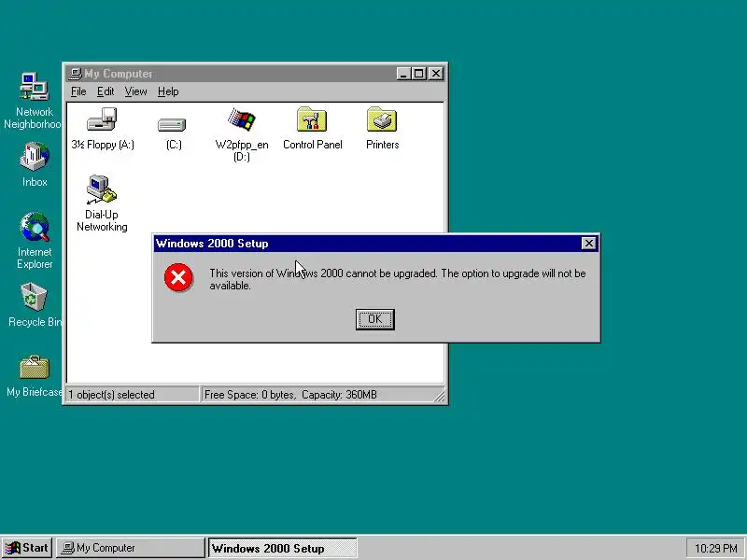Click My Computer title bar system icon
Image resolution: width=747 pixels, height=560 pixels.
point(76,74)
